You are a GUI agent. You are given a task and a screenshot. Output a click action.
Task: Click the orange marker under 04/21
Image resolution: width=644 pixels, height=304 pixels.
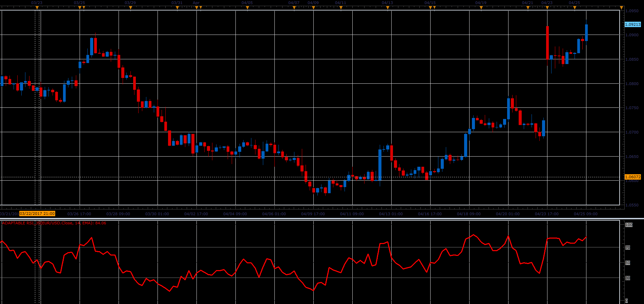(x=528, y=8)
